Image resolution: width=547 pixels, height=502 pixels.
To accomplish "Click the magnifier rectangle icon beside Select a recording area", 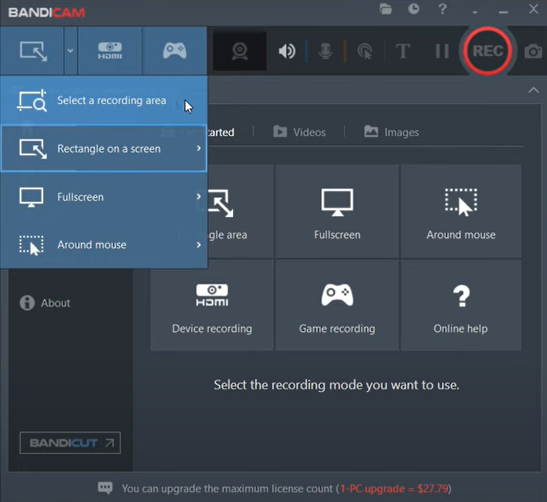I will (32, 100).
